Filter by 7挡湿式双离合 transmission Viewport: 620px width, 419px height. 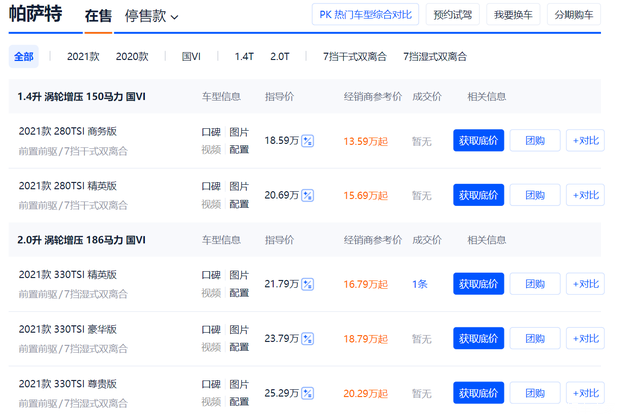[x=435, y=57]
